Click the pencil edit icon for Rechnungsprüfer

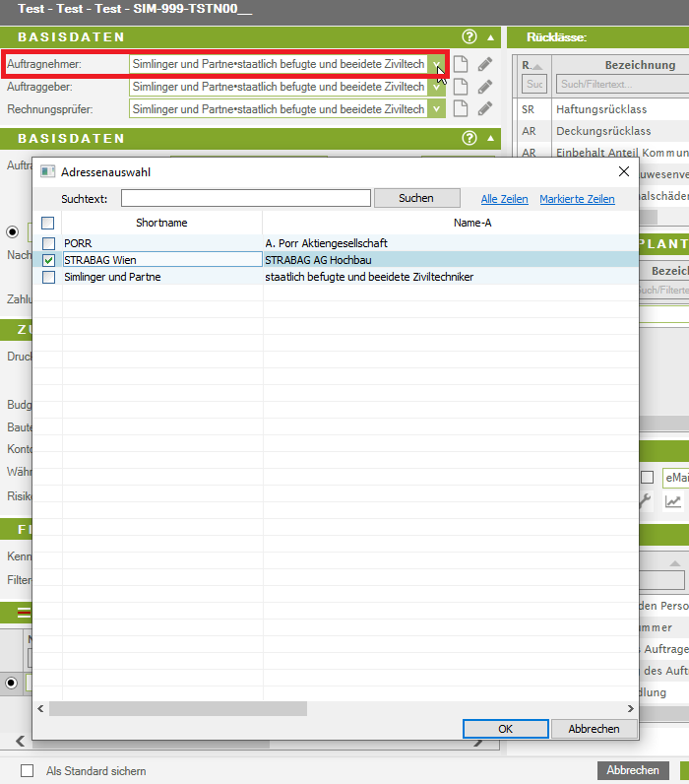pos(484,109)
